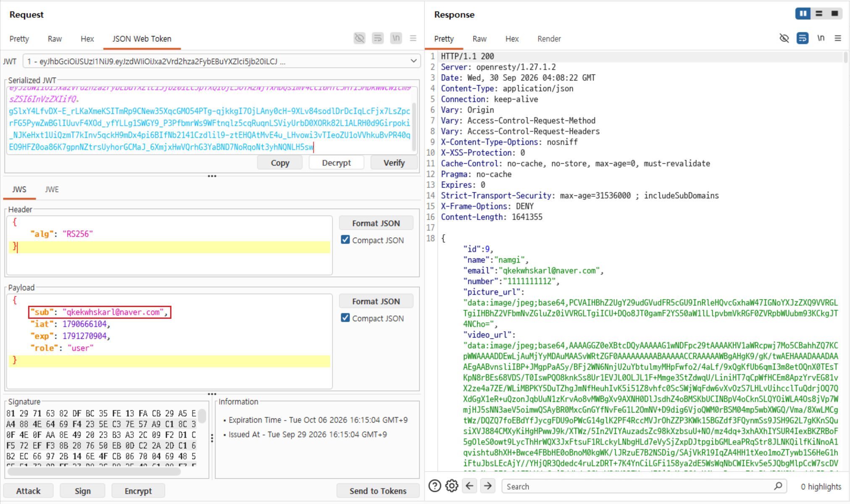Open search help question mark icon

[x=435, y=486]
